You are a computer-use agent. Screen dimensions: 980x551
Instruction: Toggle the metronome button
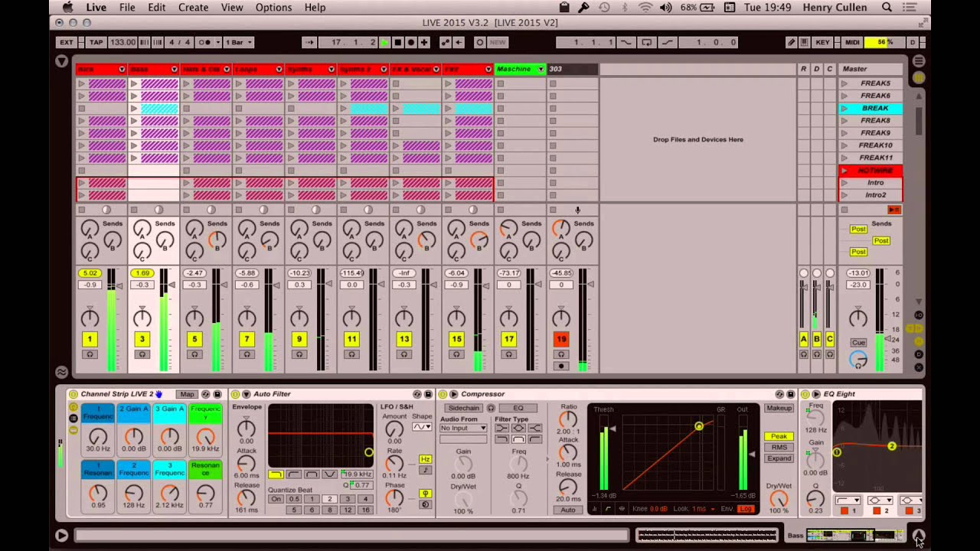(x=206, y=42)
